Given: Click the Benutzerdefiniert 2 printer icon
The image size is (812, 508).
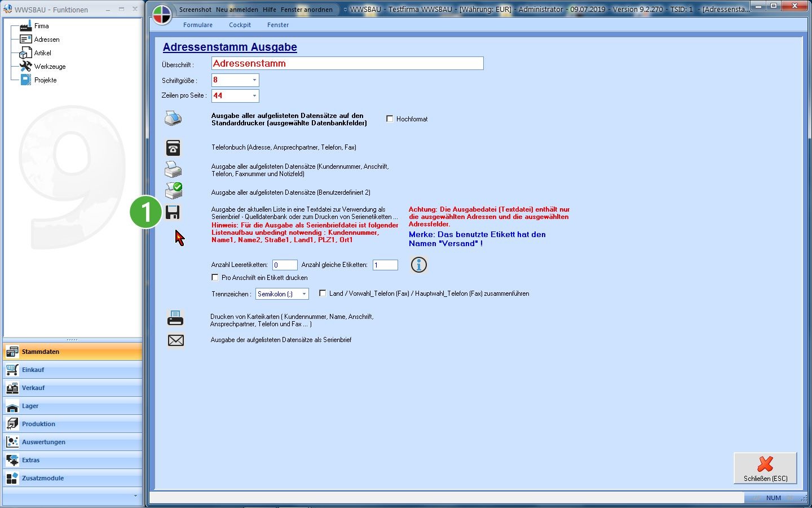Looking at the screenshot, I should tap(174, 191).
